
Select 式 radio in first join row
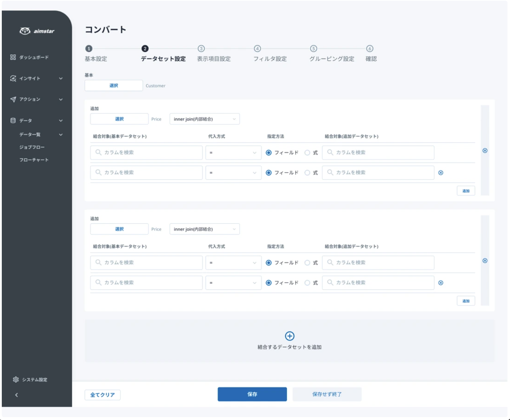pyautogui.click(x=307, y=153)
